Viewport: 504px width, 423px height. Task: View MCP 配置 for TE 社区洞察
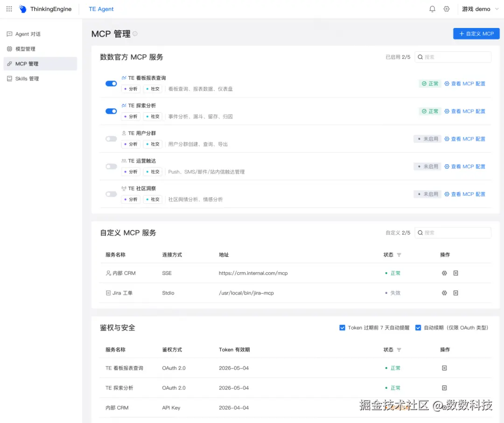coord(465,194)
